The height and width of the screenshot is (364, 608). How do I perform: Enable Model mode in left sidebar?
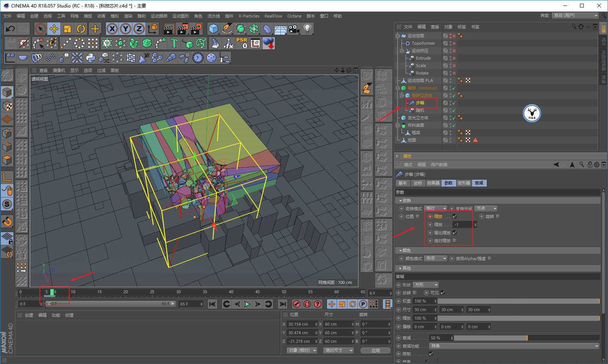click(x=7, y=92)
